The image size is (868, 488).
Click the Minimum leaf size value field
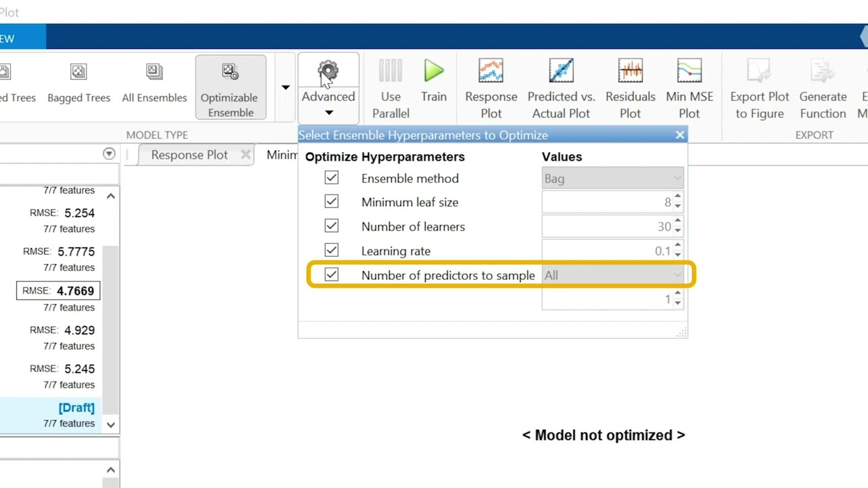coord(608,202)
